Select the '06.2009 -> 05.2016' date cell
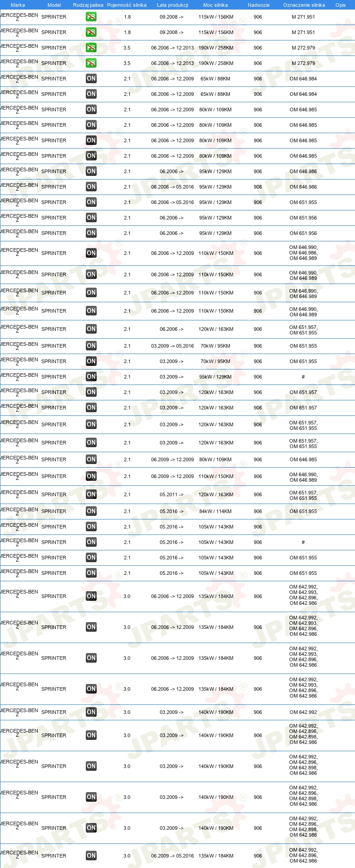The width and height of the screenshot is (355, 868). tap(173, 856)
